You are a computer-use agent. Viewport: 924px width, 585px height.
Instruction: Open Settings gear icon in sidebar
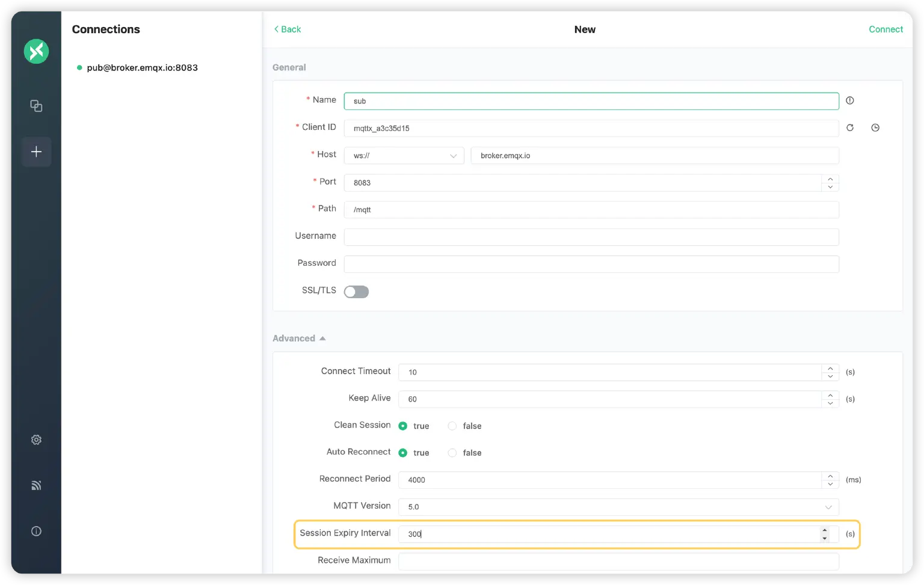(36, 440)
